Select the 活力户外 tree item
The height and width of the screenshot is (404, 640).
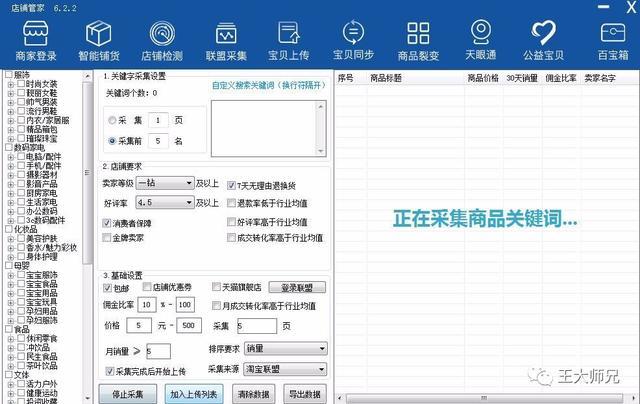pyautogui.click(x=42, y=384)
